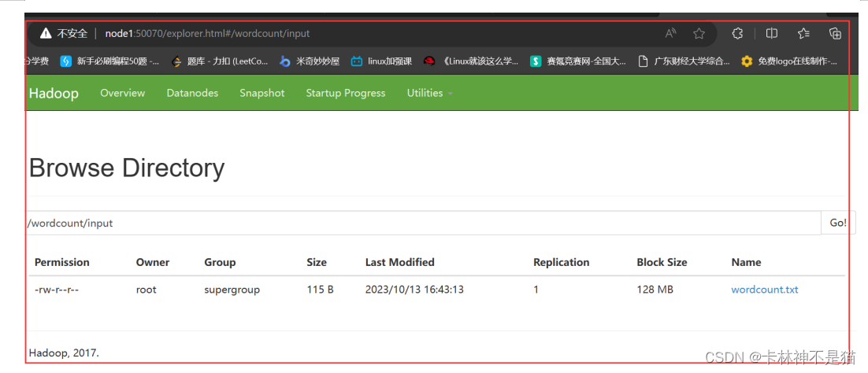Click the -rw-r--r-- permission cell
The width and height of the screenshot is (868, 373).
coord(57,290)
